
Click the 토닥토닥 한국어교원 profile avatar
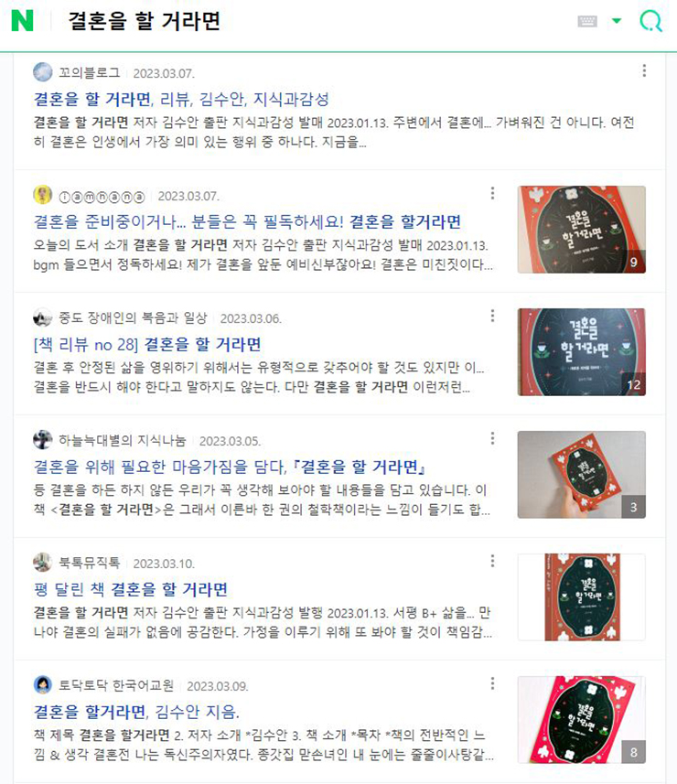pos(42,684)
